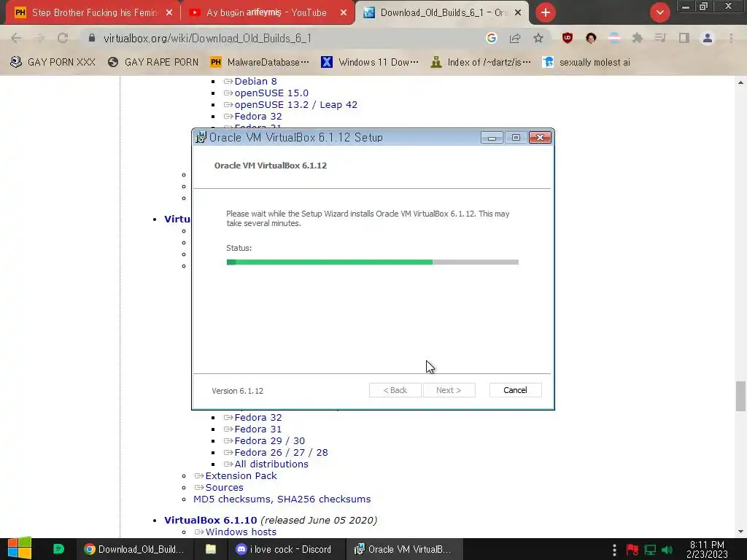The width and height of the screenshot is (747, 560).
Task: View site info via the padlock icon
Action: coord(92,38)
